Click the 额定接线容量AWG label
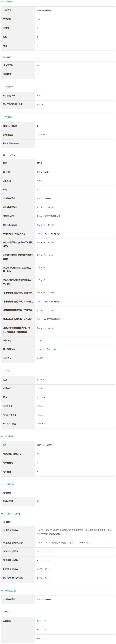This screenshot has height=644, width=116. [11, 143]
